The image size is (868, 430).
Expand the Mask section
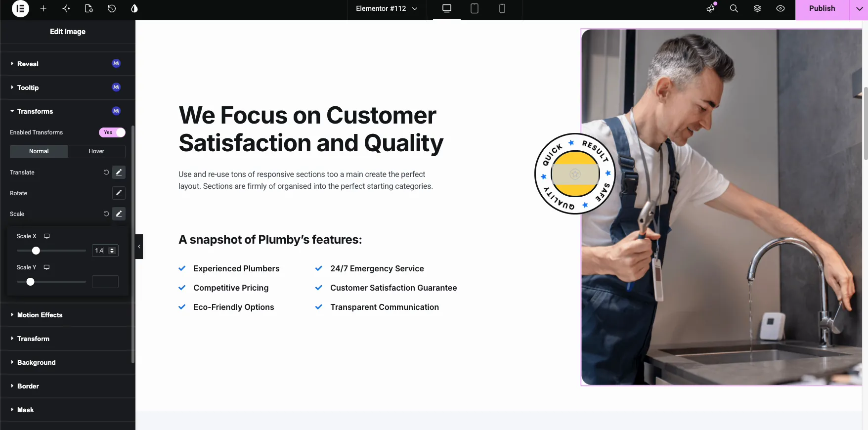pyautogui.click(x=68, y=410)
